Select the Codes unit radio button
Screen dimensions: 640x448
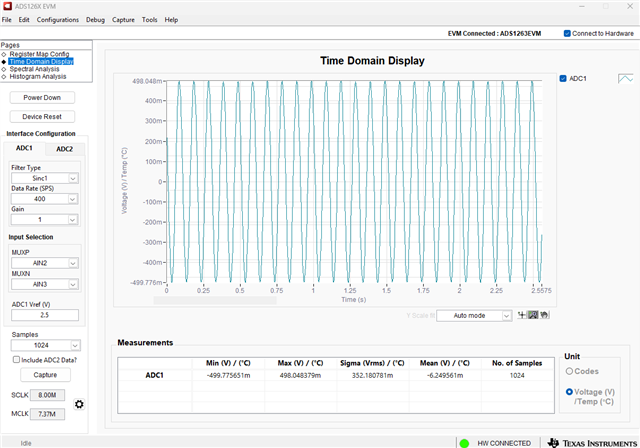[569, 371]
